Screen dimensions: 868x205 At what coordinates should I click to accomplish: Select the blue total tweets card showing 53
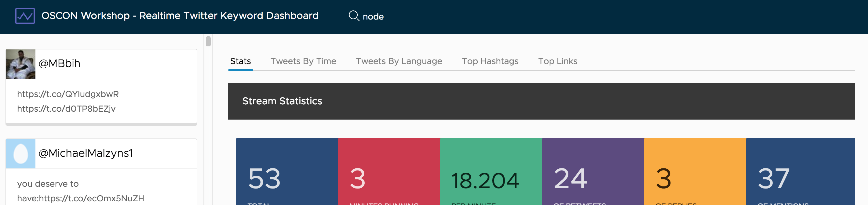286,172
